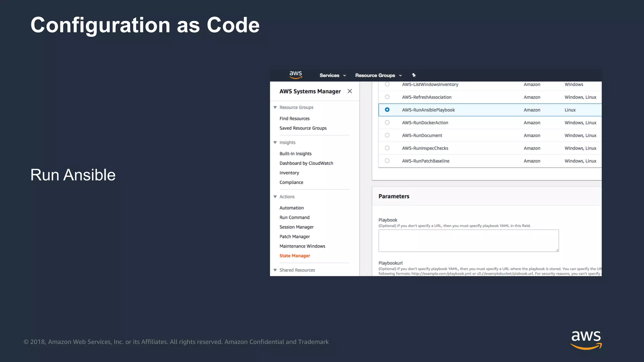The image size is (644, 362).
Task: Click the Playbookurl field label
Action: click(390, 263)
